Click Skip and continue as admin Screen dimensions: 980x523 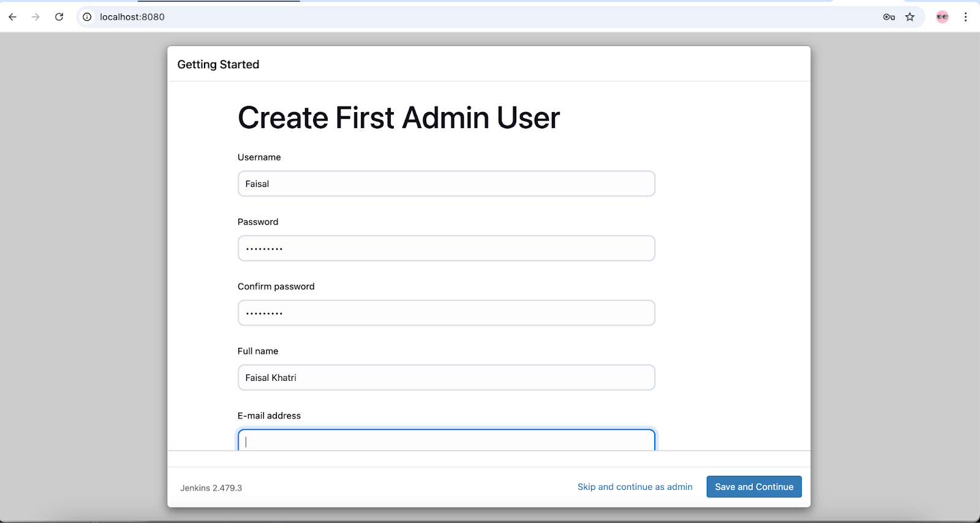point(635,487)
